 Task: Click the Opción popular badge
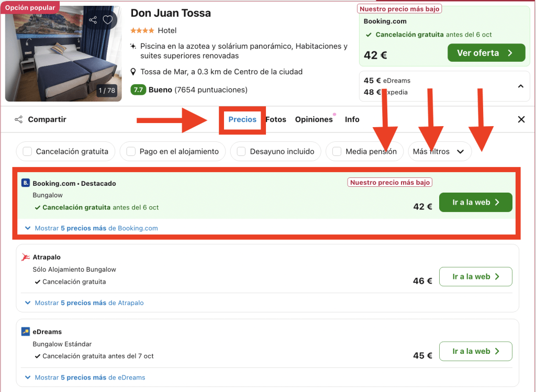coord(30,7)
